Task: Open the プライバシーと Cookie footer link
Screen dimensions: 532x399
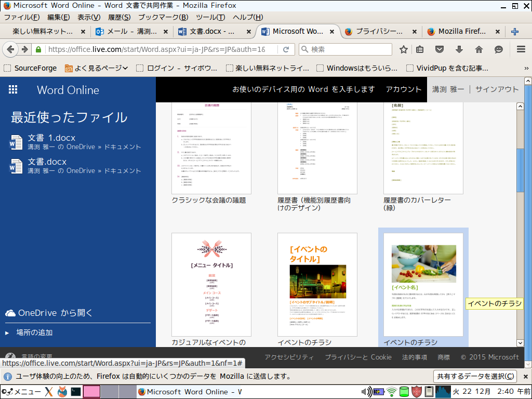Action: click(358, 357)
